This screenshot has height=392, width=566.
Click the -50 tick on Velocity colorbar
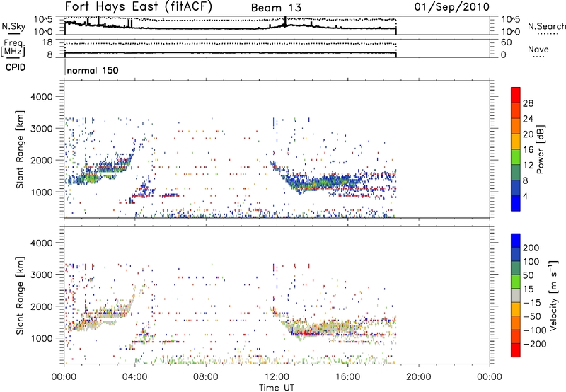[x=532, y=317]
